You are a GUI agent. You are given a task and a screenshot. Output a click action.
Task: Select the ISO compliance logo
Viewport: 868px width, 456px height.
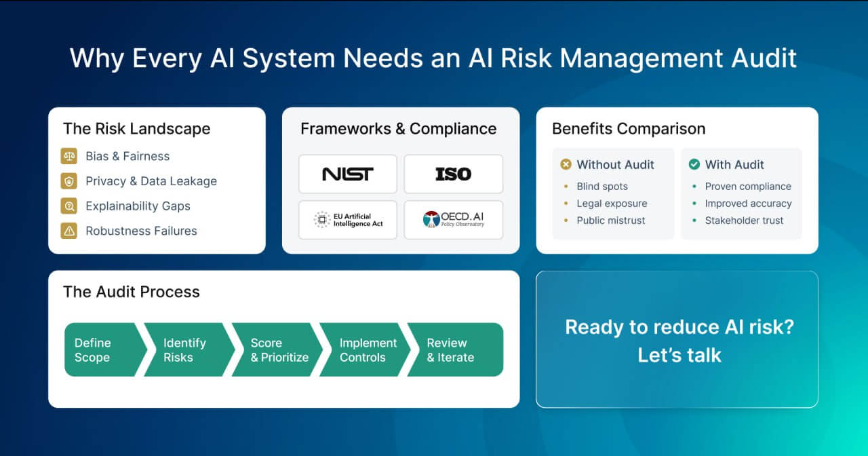(453, 174)
